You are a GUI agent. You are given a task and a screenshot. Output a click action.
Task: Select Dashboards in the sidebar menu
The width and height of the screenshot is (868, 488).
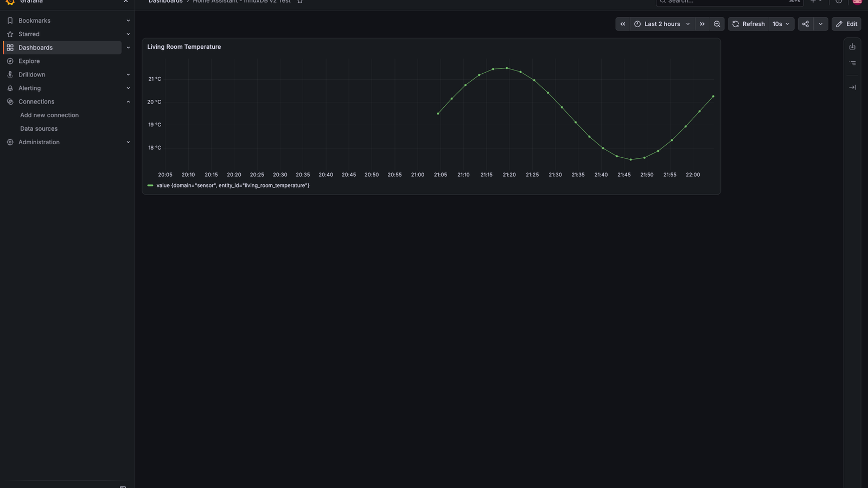point(62,48)
